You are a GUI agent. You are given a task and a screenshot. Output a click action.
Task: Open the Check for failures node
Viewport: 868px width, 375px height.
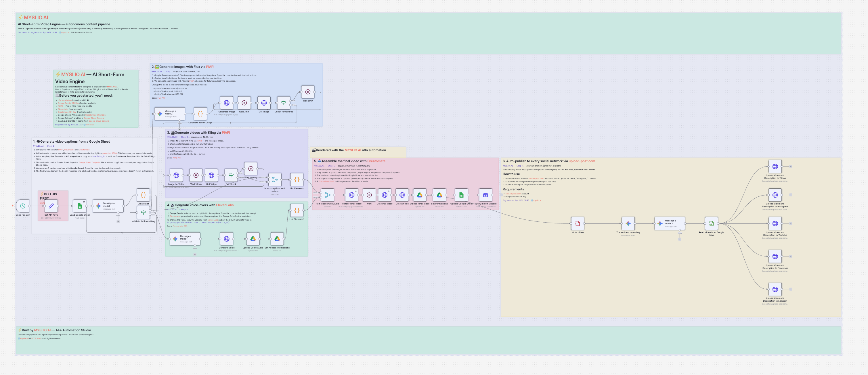[x=283, y=103]
